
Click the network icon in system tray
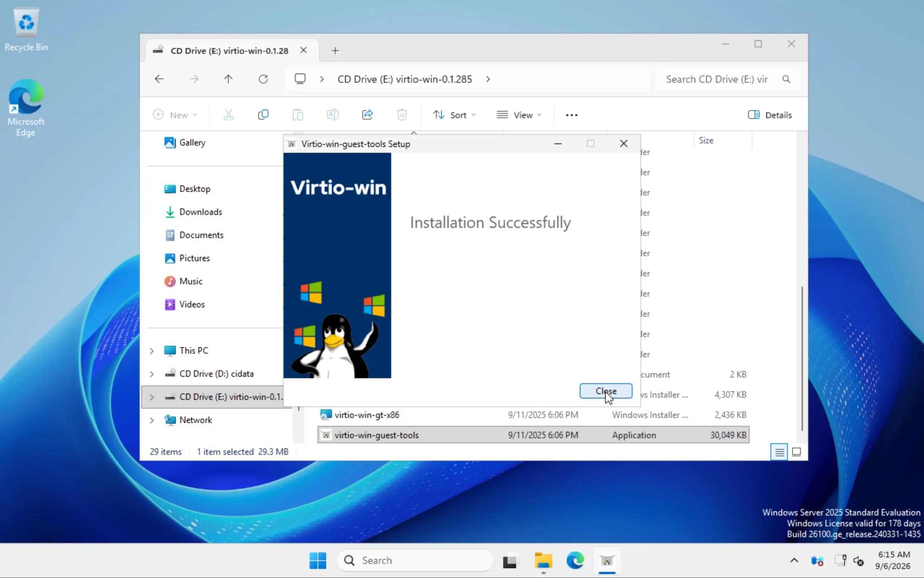[840, 560]
